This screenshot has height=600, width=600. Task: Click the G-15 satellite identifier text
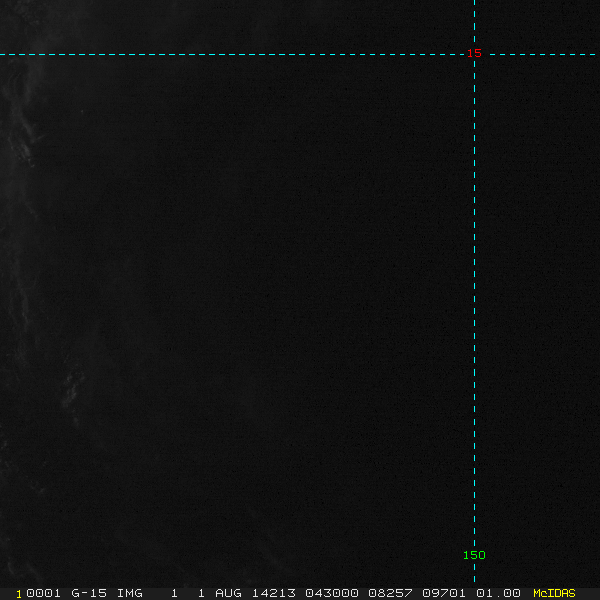[x=89, y=593]
